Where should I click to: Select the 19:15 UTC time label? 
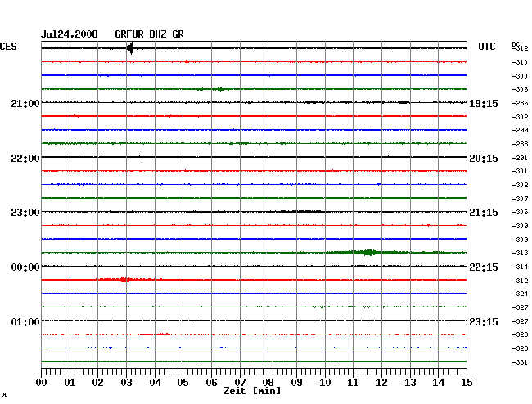coord(484,104)
